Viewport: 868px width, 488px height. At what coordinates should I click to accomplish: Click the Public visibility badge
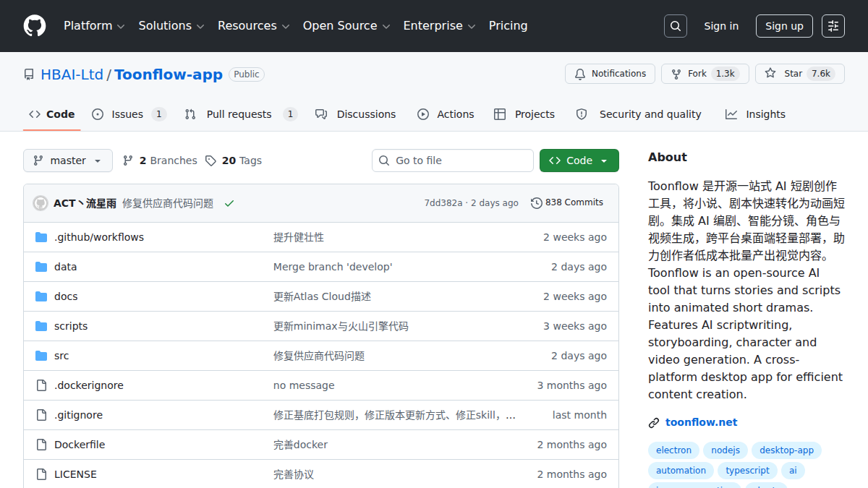point(247,74)
